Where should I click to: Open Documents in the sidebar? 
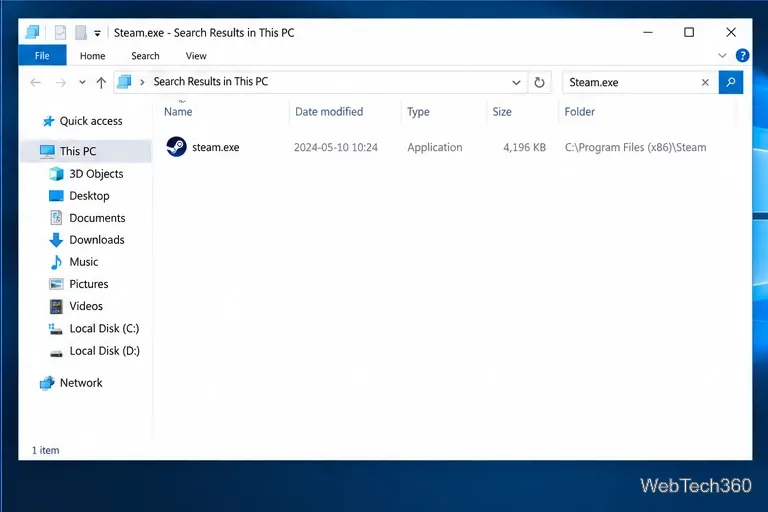point(97,218)
